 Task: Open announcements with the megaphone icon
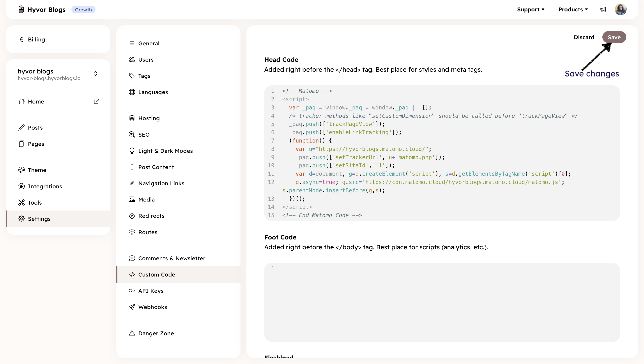pyautogui.click(x=603, y=9)
